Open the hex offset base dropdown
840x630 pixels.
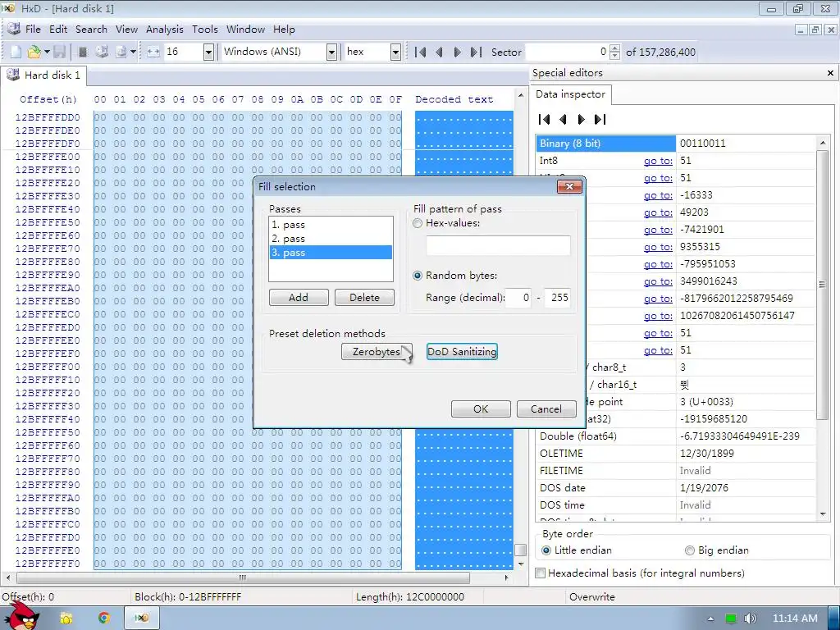(395, 52)
